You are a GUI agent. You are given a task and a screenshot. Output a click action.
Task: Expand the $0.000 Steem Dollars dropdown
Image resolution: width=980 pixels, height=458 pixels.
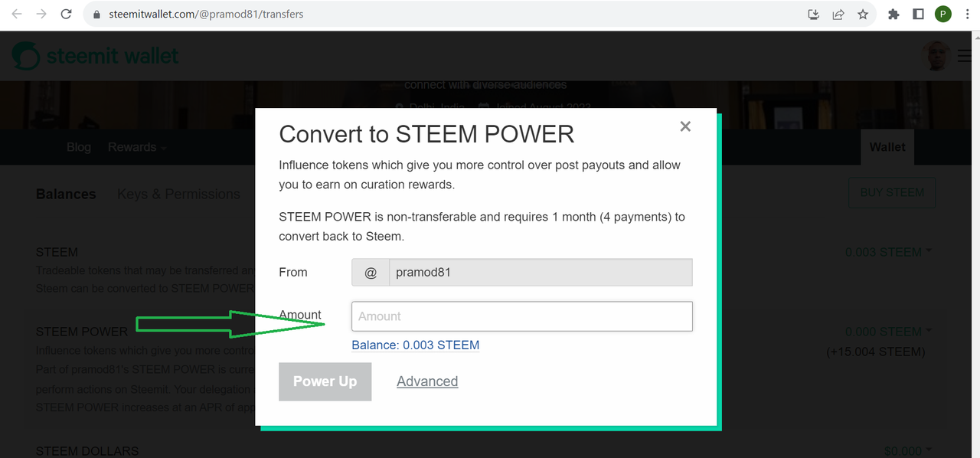click(x=907, y=451)
